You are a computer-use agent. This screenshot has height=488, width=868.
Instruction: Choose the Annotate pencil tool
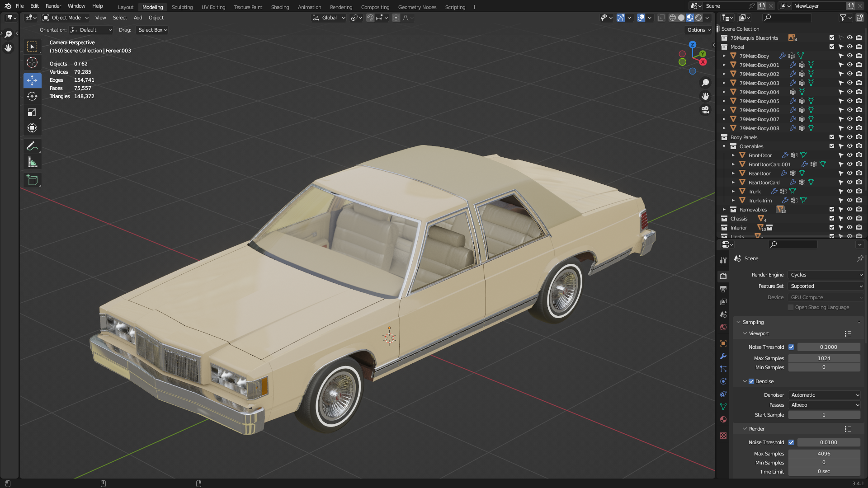(32, 146)
